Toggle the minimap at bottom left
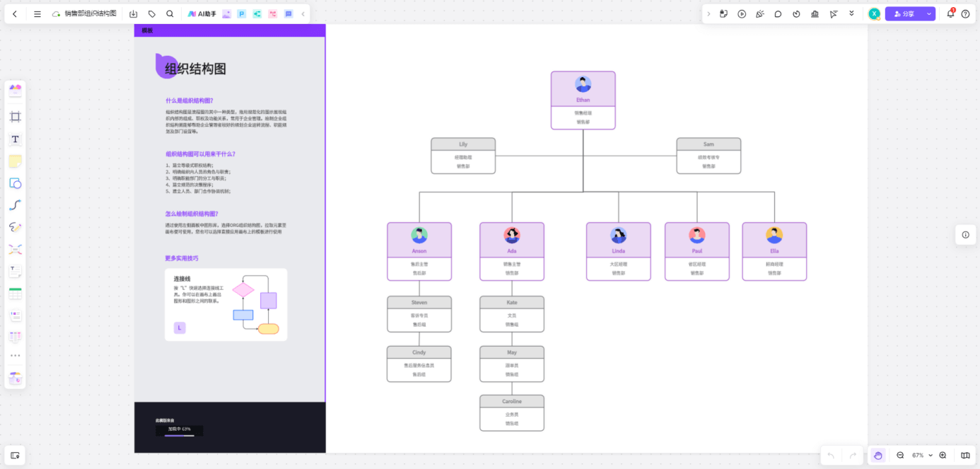The image size is (980, 469). [x=15, y=455]
